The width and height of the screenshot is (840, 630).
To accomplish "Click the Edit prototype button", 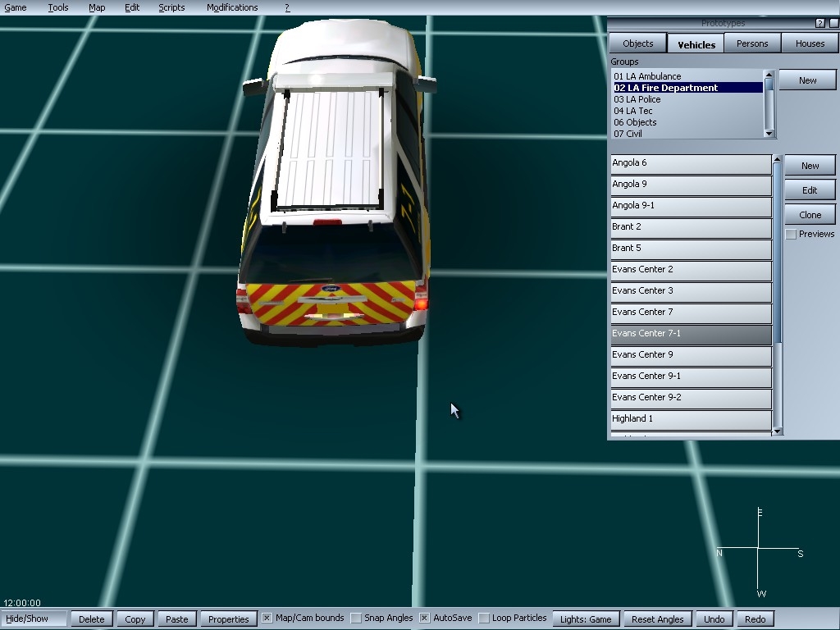I will [810, 190].
